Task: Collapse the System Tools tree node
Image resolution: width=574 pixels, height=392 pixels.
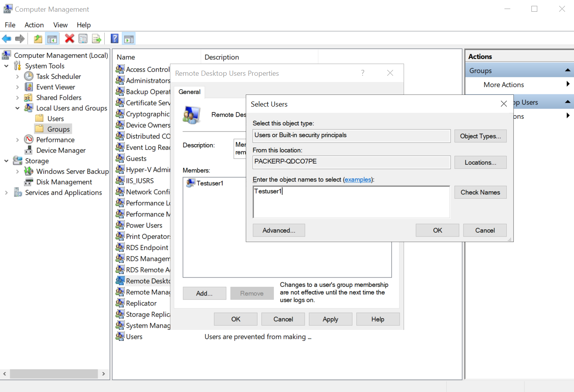Action: click(6, 66)
